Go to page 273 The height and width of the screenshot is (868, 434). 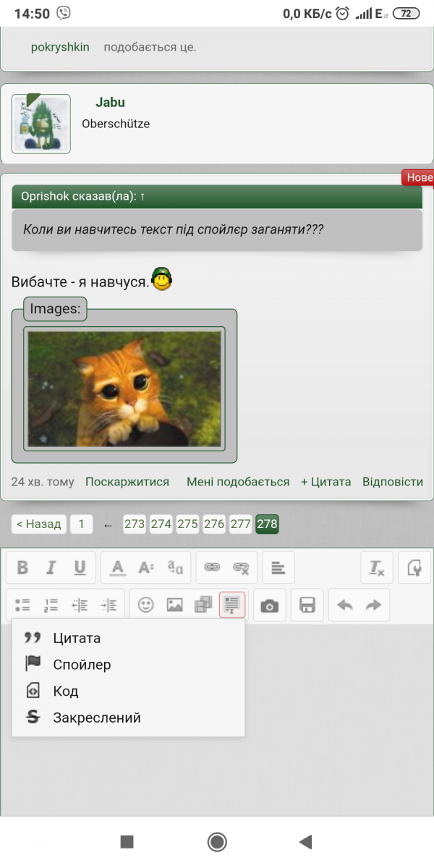pos(135,524)
